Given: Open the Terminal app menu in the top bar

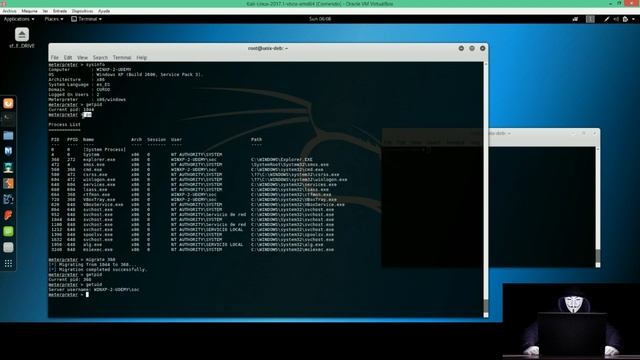Looking at the screenshot, I should (x=87, y=19).
